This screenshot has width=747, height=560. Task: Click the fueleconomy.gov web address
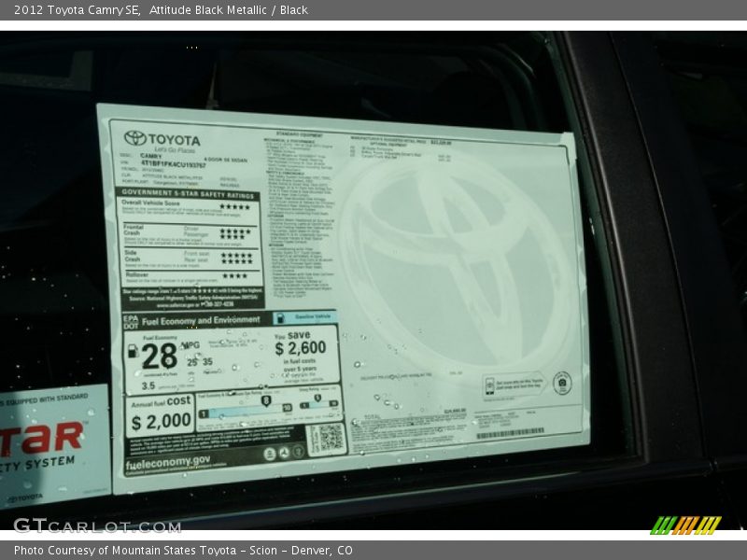168,462
